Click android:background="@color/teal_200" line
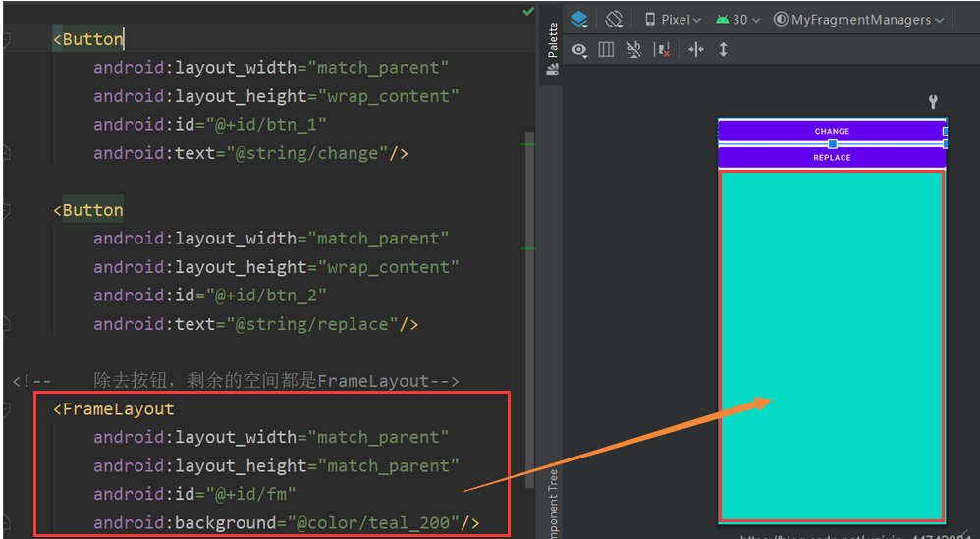Viewport: 980px width, 539px height. pyautogui.click(x=287, y=522)
